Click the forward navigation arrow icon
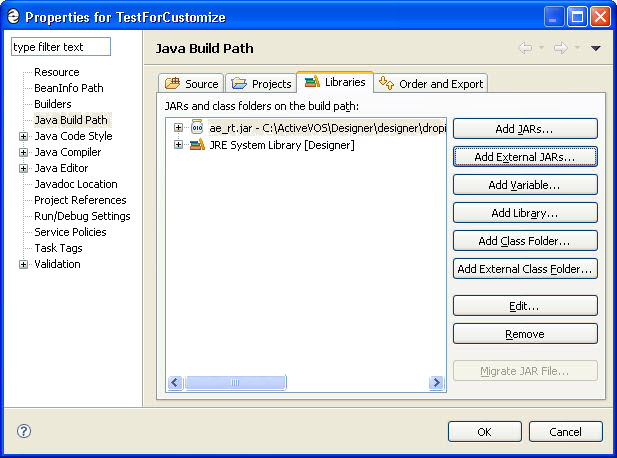Screen dimensions: 617x458 [x=561, y=48]
